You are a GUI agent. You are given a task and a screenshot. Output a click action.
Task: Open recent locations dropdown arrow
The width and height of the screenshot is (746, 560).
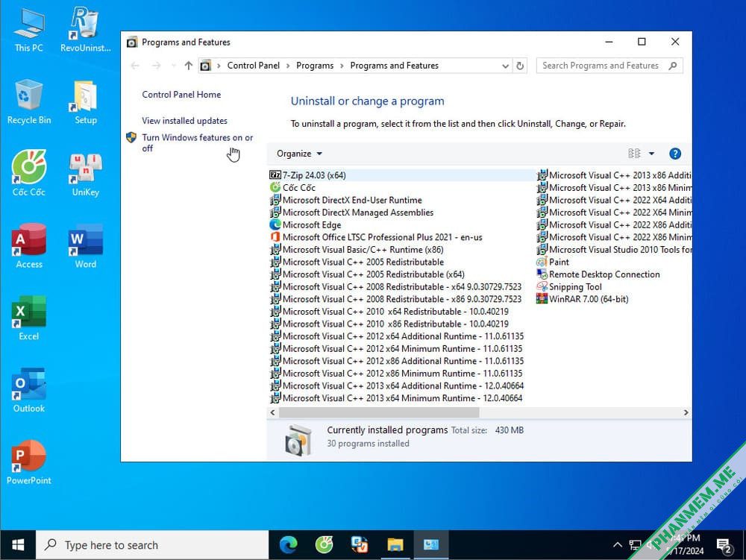click(x=174, y=66)
